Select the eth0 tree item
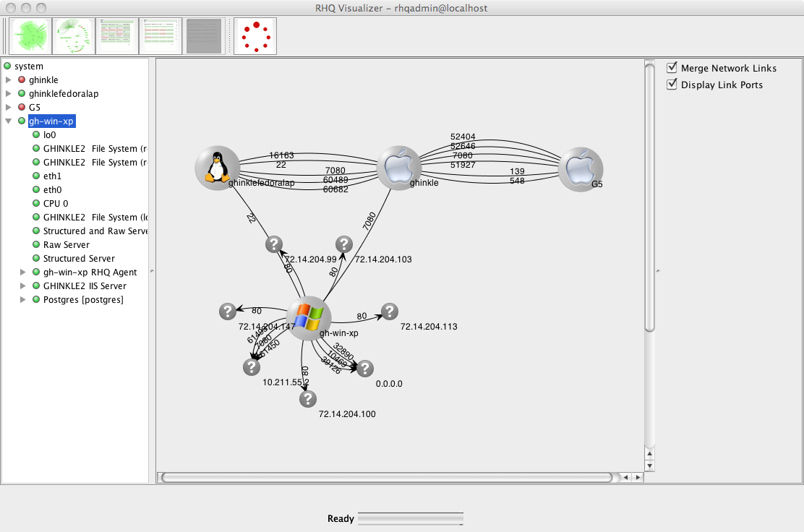 pyautogui.click(x=52, y=189)
